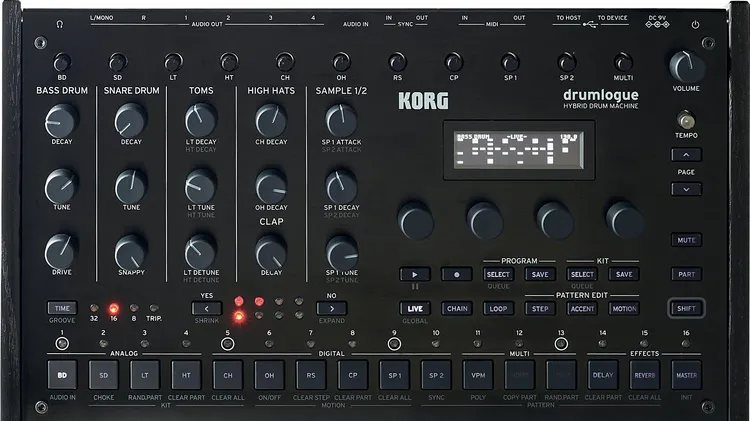Adjust the small CP level knob
The image size is (750, 421).
coord(453,63)
